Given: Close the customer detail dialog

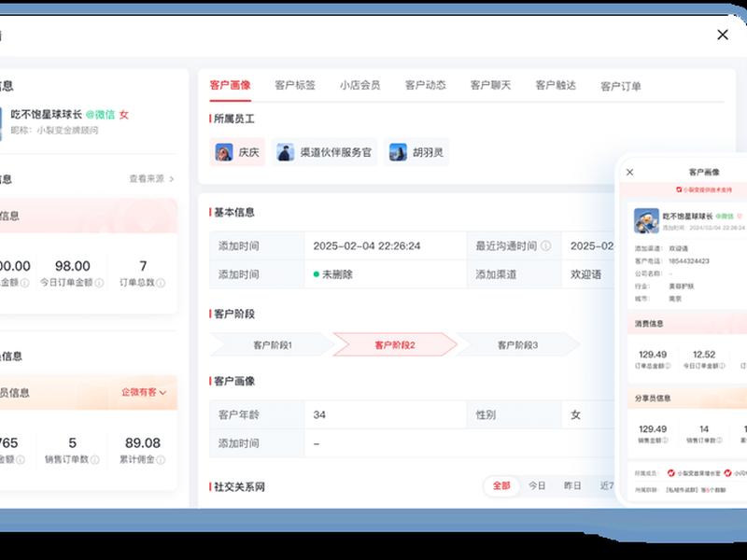Looking at the screenshot, I should click(723, 35).
